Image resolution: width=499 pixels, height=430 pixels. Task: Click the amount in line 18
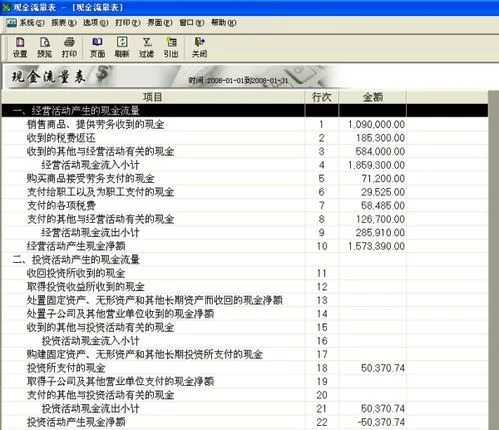point(383,368)
